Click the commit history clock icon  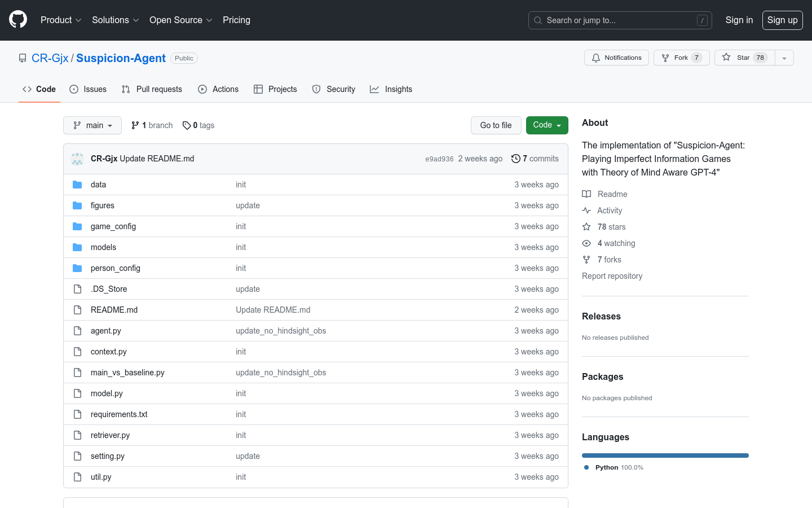[515, 159]
